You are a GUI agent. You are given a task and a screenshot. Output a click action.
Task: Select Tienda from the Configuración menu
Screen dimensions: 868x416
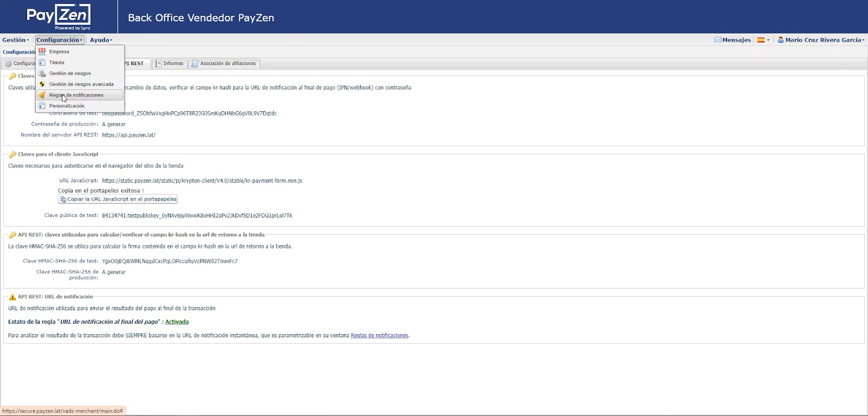point(80,62)
